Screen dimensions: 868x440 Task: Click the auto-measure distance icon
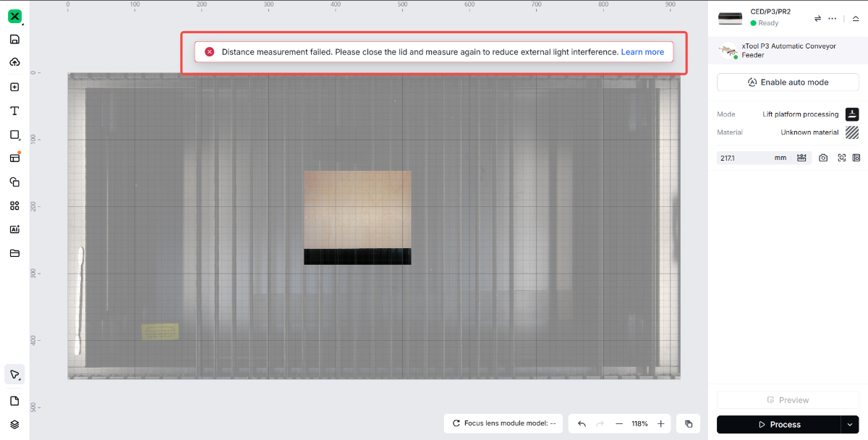point(801,158)
